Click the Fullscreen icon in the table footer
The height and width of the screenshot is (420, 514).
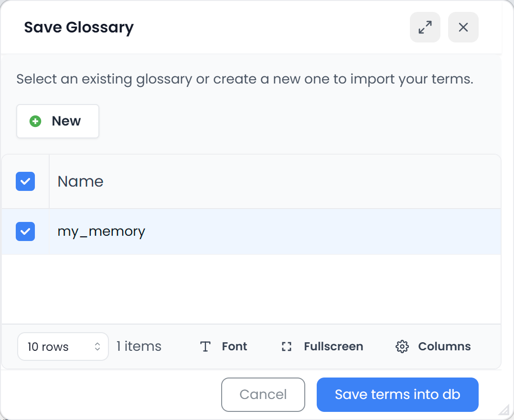(286, 346)
